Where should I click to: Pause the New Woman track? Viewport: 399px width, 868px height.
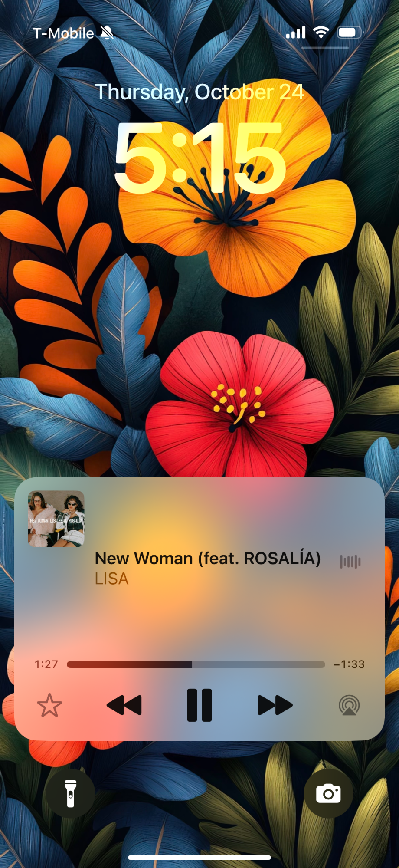(199, 705)
